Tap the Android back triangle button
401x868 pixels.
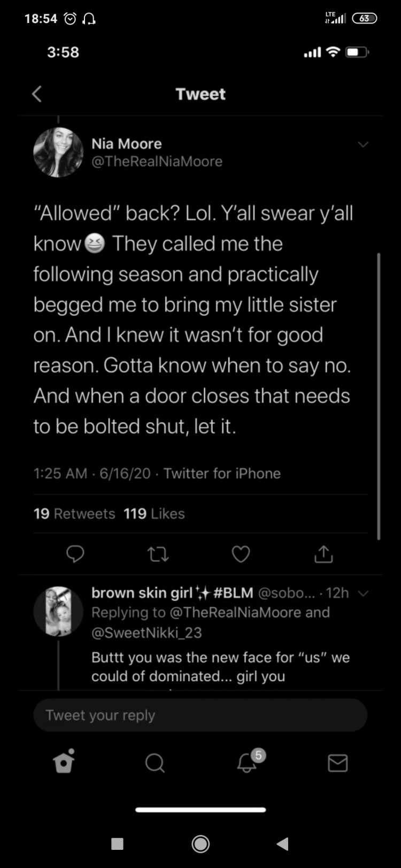coord(283,844)
